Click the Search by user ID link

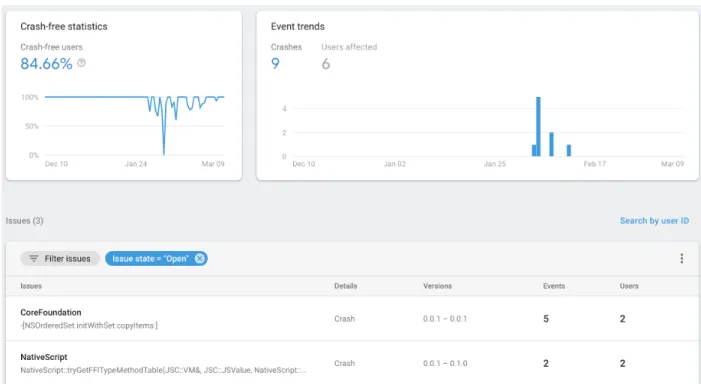click(654, 220)
